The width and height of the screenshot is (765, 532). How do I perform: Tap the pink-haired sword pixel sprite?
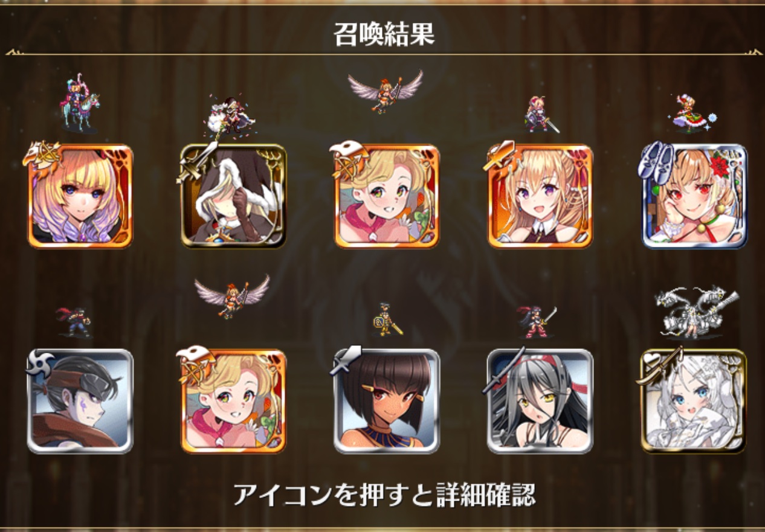click(541, 115)
